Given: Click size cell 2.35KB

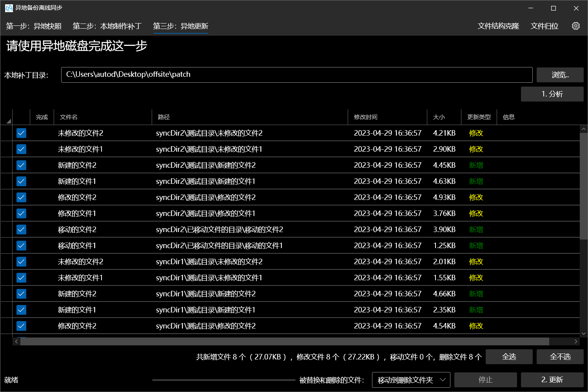Looking at the screenshot, I should coord(444,310).
